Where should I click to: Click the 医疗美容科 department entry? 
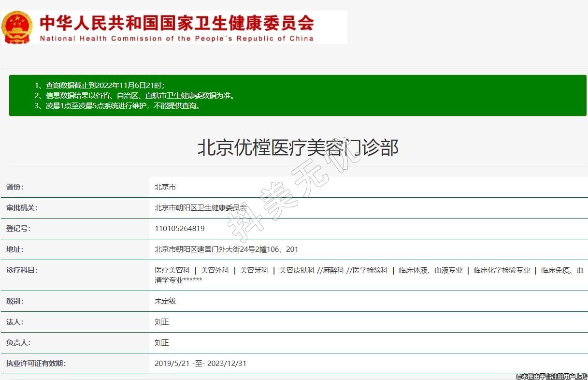pyautogui.click(x=172, y=270)
